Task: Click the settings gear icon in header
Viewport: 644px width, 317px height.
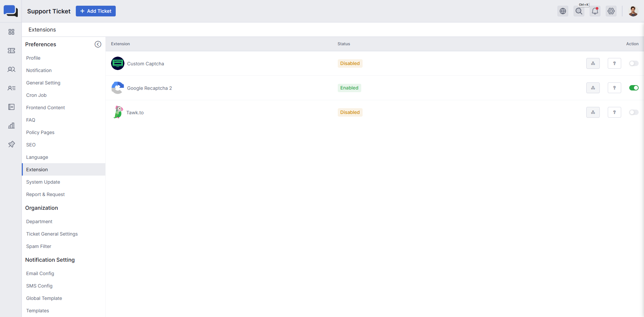Action: coord(611,11)
